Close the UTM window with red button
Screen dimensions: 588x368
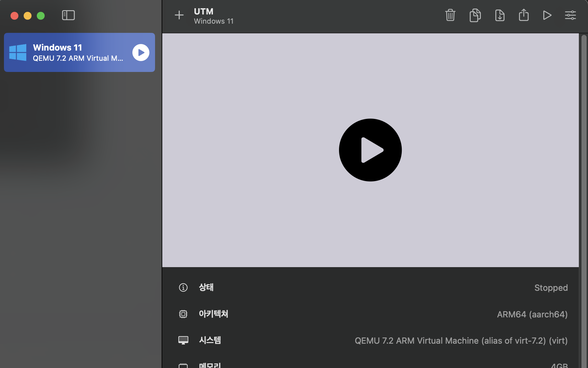(14, 16)
